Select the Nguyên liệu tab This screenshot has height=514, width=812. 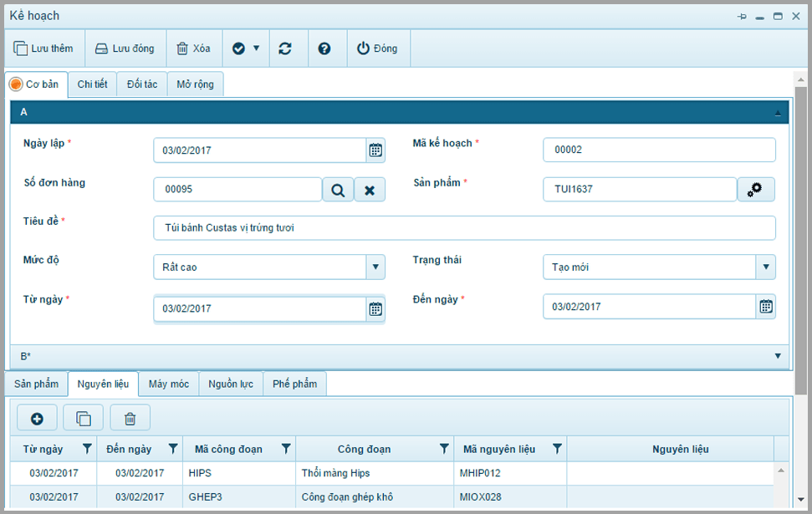103,384
